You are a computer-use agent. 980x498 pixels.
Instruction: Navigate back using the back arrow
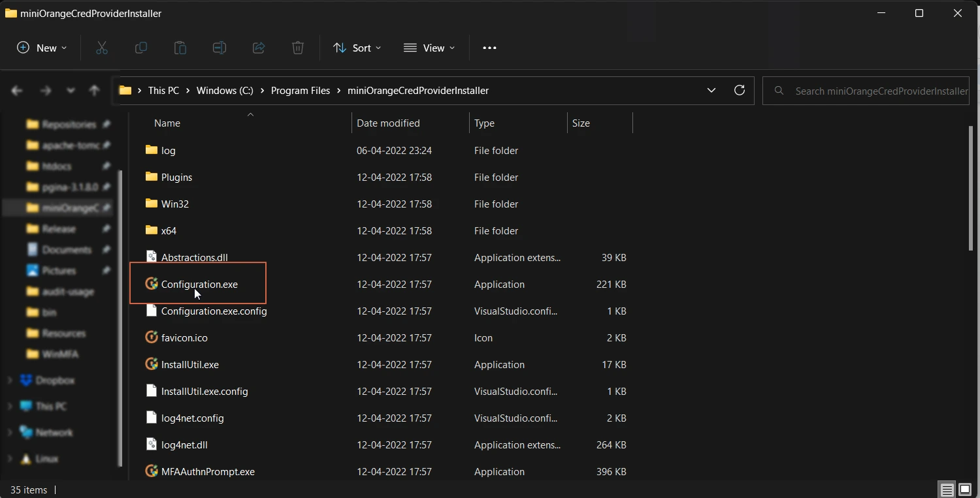[16, 90]
